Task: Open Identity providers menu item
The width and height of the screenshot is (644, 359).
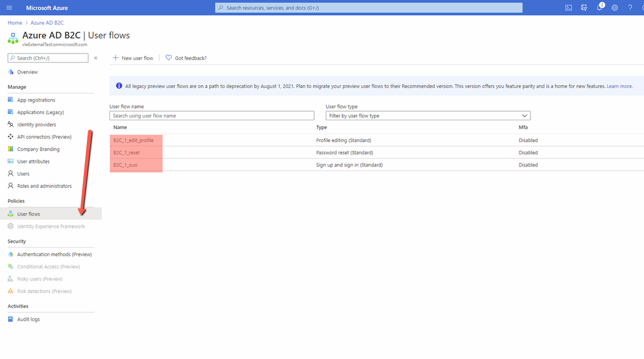Action: pos(36,125)
